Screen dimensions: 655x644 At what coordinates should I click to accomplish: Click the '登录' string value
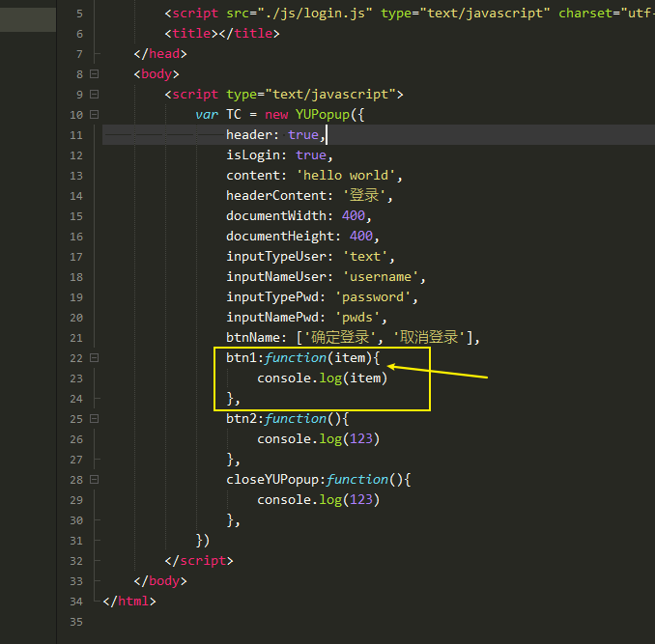364,195
